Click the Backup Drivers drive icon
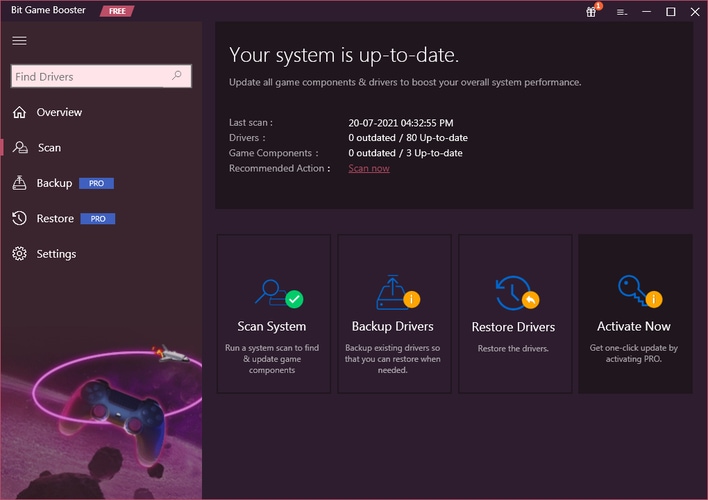The height and width of the screenshot is (500, 708). pyautogui.click(x=391, y=292)
